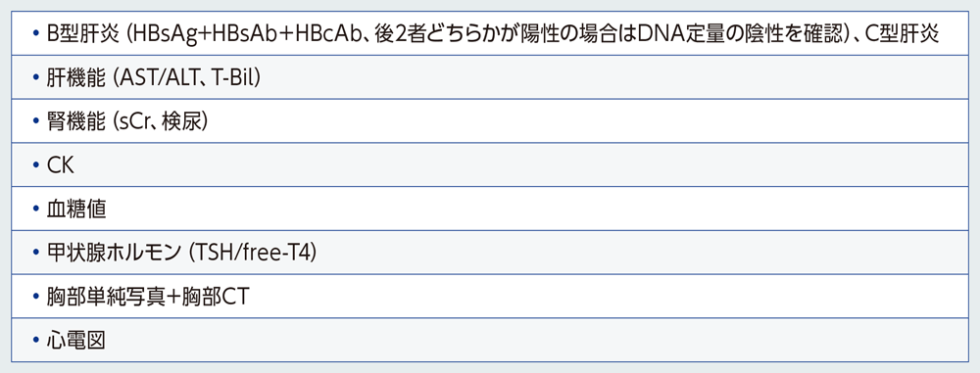Click the bullet before 血糖値
Viewport: 980px width, 373px height.
click(x=35, y=209)
